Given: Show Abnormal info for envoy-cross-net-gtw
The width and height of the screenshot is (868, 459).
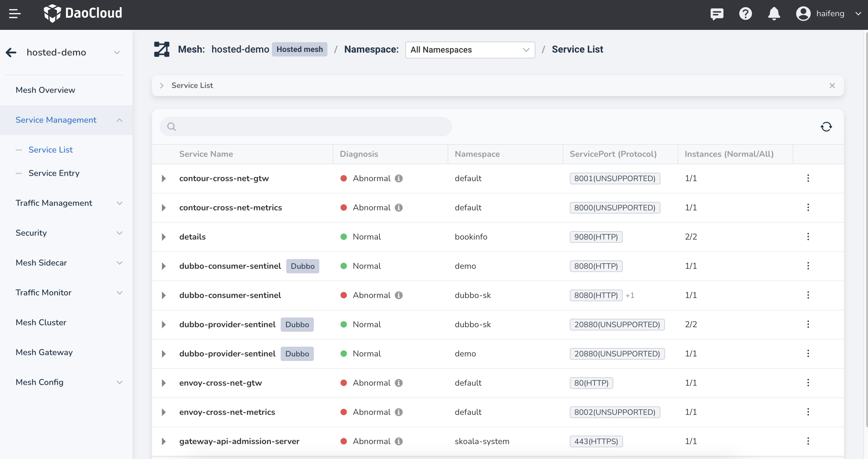Looking at the screenshot, I should tap(399, 383).
